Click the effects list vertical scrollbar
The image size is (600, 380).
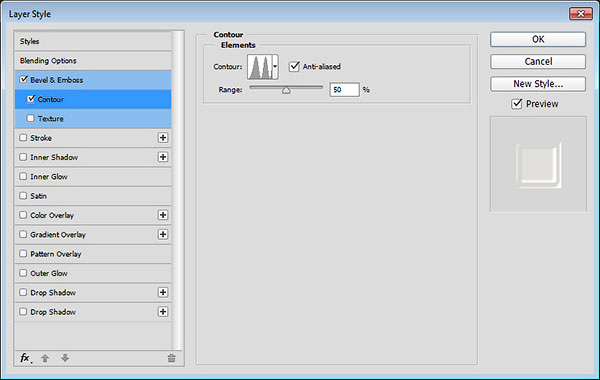coord(177,190)
